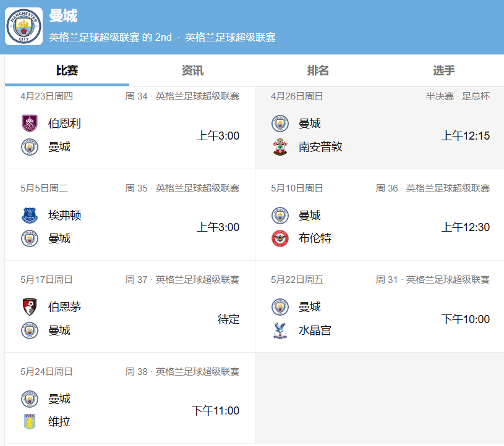Click the Manchester City logo in header

click(24, 26)
